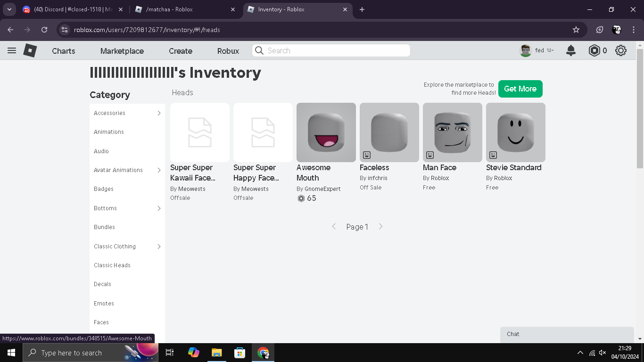Go to the next inventory page
The image size is (644, 362).
pyautogui.click(x=381, y=227)
